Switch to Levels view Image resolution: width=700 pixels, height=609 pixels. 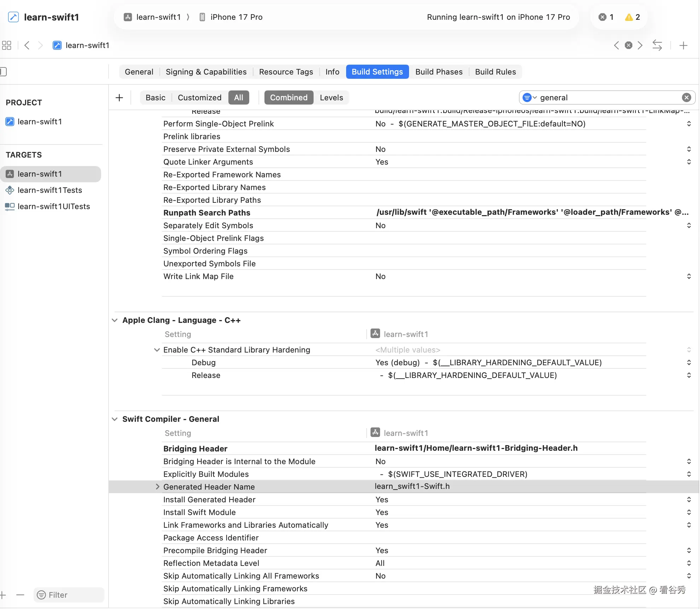point(332,97)
